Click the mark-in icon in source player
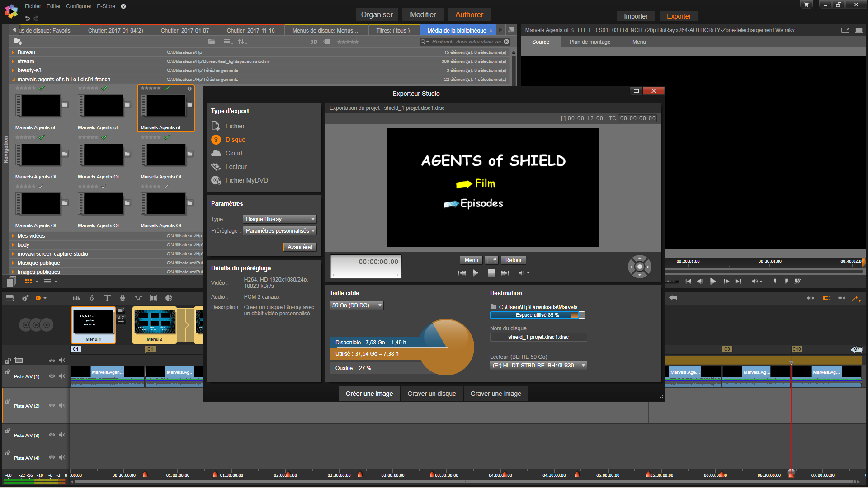The image size is (868, 488). point(775,281)
